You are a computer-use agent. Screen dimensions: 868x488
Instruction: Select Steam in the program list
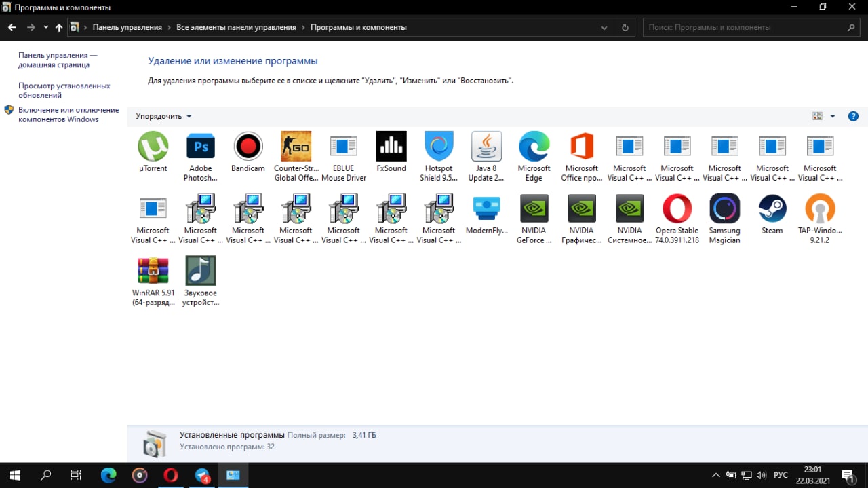(x=772, y=215)
